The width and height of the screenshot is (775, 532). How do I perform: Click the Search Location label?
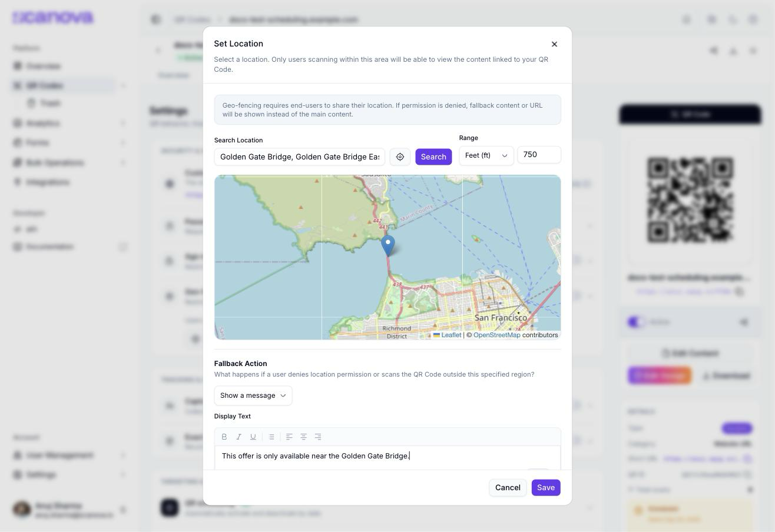(239, 140)
